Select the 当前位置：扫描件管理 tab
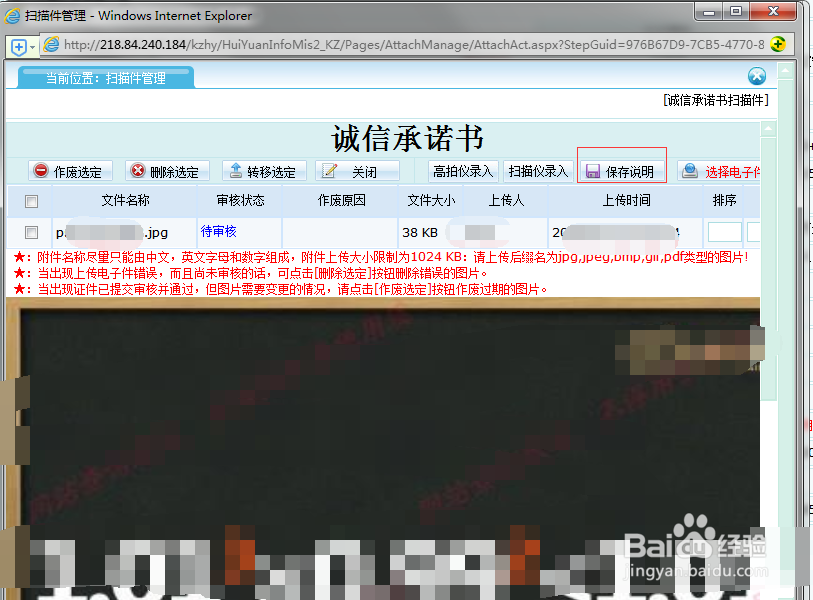This screenshot has width=813, height=600. 106,78
